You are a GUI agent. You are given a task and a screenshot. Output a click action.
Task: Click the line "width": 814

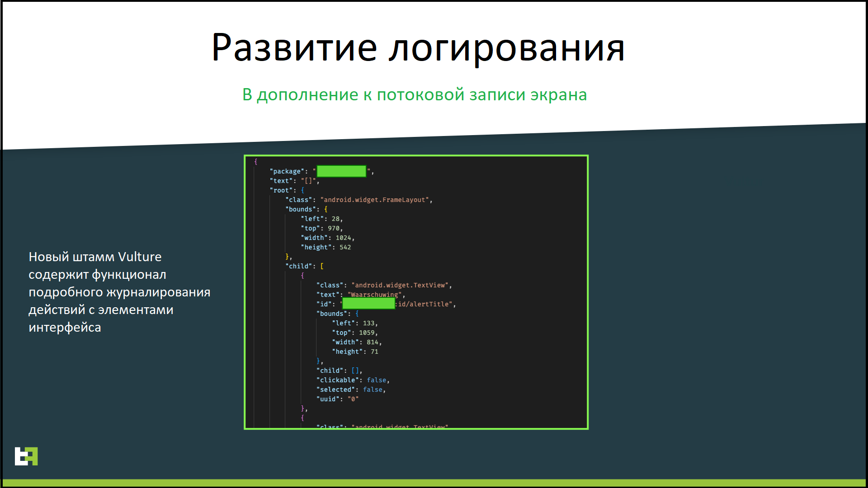click(357, 342)
